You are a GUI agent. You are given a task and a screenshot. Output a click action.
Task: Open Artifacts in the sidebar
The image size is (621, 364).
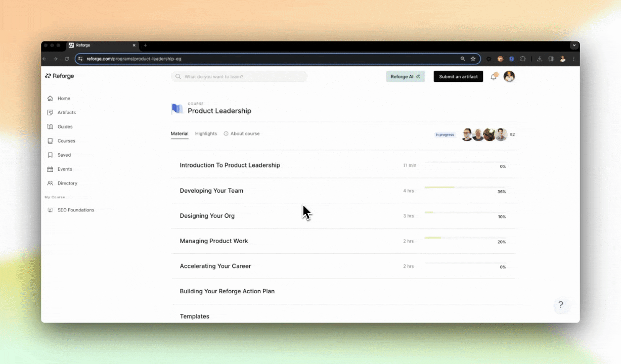coord(61,113)
